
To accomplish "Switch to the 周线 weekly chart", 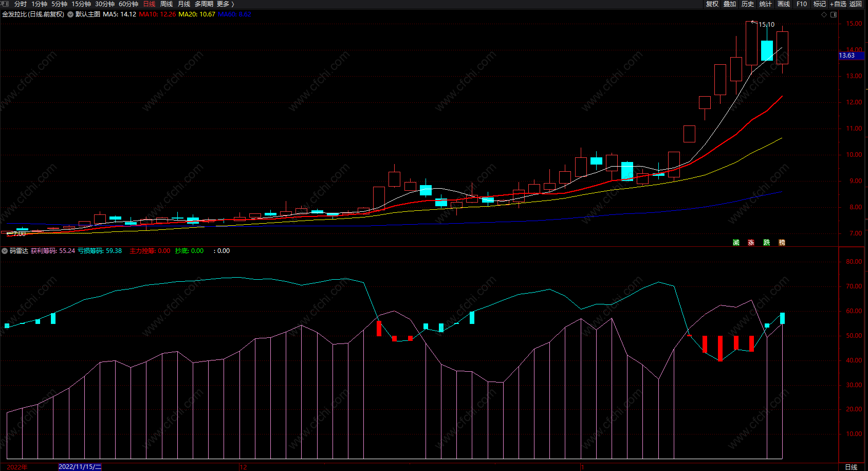I will pyautogui.click(x=167, y=4).
